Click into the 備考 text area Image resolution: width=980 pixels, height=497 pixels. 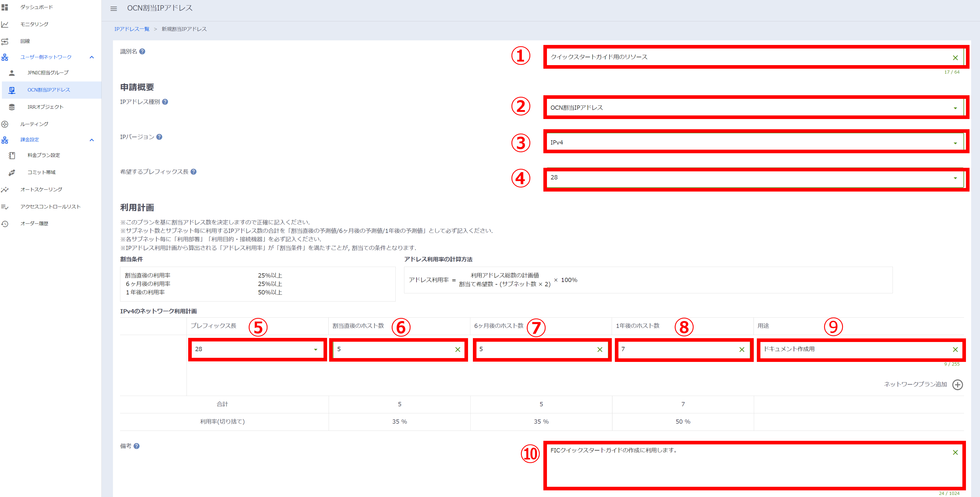pyautogui.click(x=742, y=466)
